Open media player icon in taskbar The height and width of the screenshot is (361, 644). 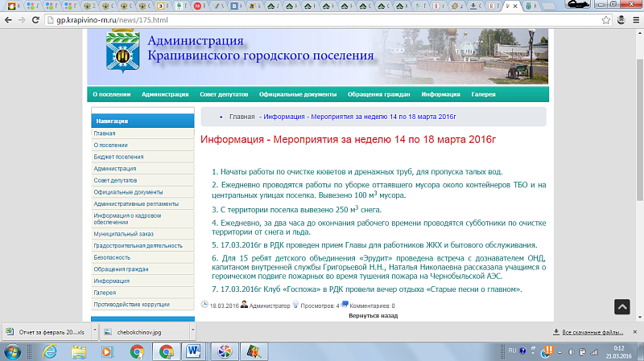click(x=107, y=351)
